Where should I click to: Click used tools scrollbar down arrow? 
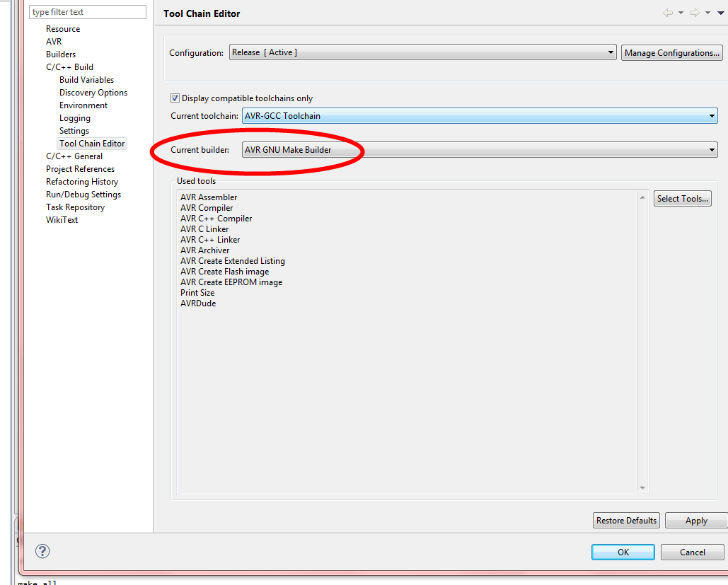point(642,488)
